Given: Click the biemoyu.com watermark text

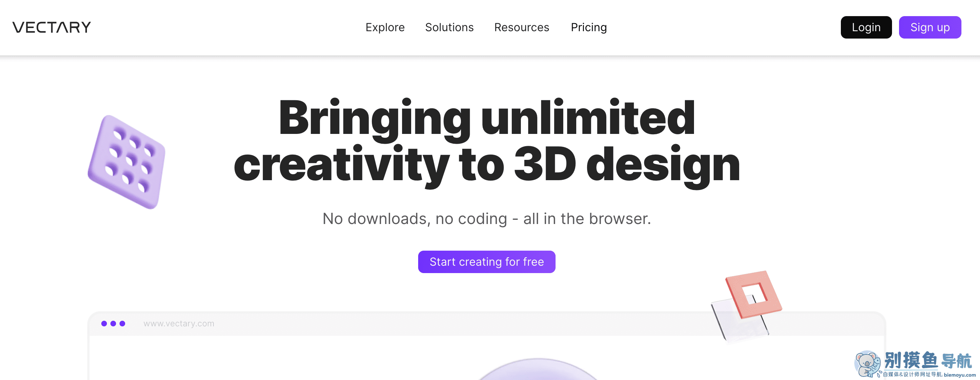Looking at the screenshot, I should coord(959,375).
